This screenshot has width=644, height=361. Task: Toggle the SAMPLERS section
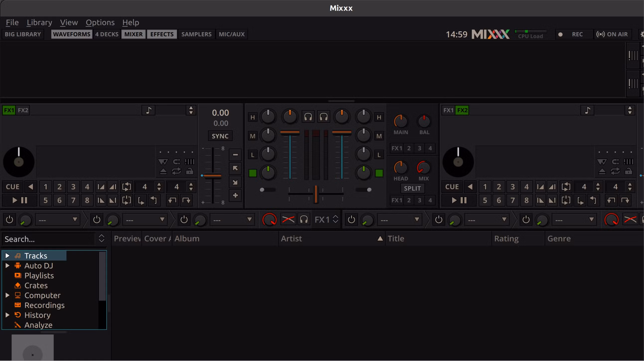coord(196,34)
